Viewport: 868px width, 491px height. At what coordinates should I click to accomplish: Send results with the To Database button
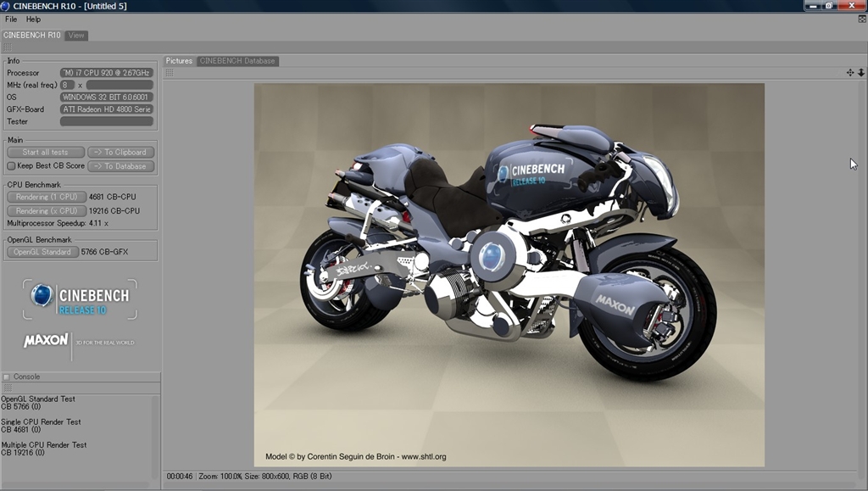120,166
